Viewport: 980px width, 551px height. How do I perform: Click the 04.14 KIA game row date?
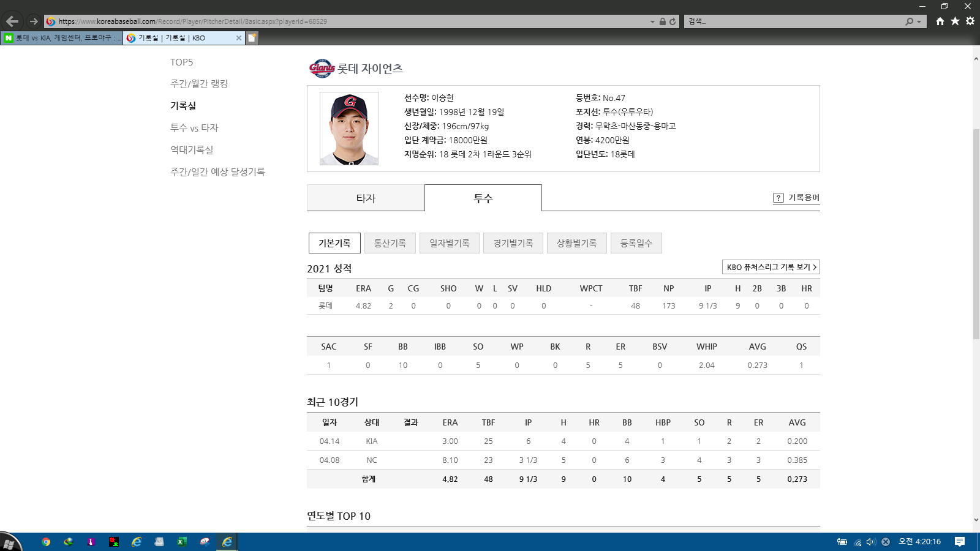[330, 441]
